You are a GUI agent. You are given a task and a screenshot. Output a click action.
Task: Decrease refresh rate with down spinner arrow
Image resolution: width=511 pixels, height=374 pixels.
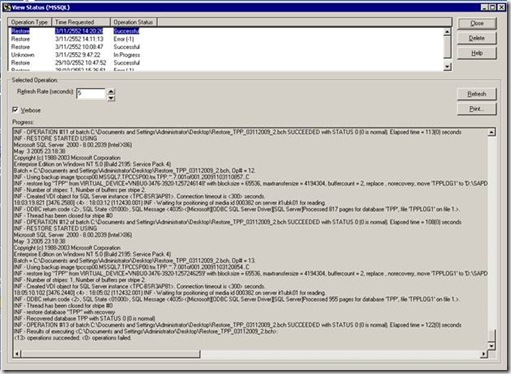111,98
